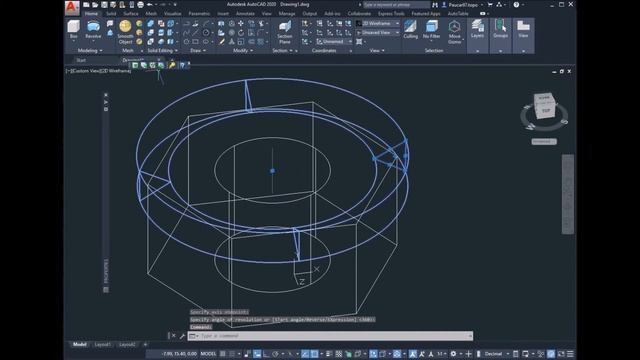The width and height of the screenshot is (640, 360).
Task: Click the Solid Union icon in Solid Editing
Action: pos(151,24)
